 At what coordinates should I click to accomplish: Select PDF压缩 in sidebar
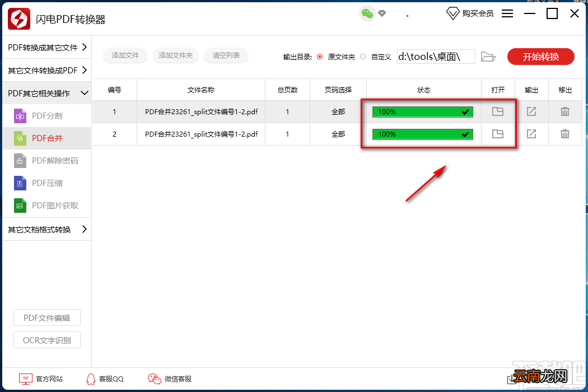(x=47, y=183)
